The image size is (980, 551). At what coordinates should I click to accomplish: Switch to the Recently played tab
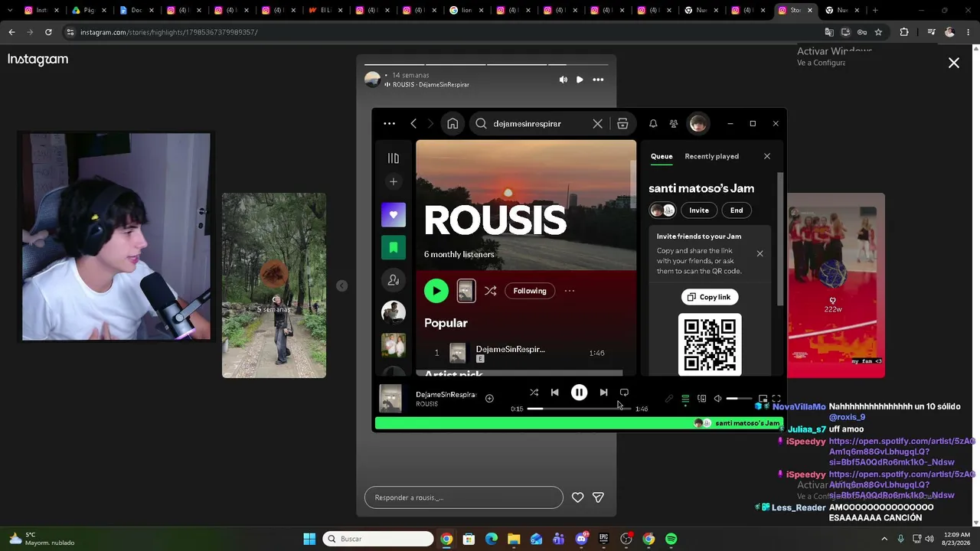[x=712, y=156]
